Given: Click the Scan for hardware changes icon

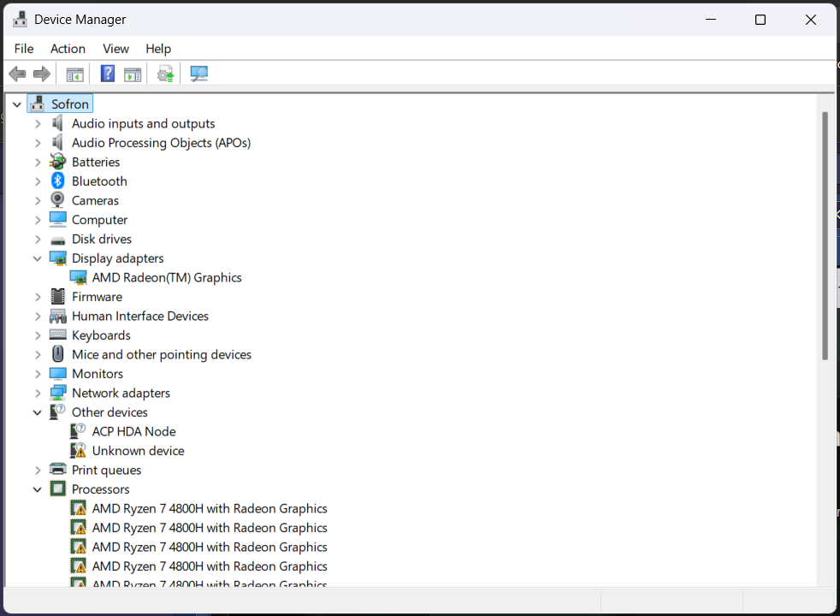Looking at the screenshot, I should [198, 74].
